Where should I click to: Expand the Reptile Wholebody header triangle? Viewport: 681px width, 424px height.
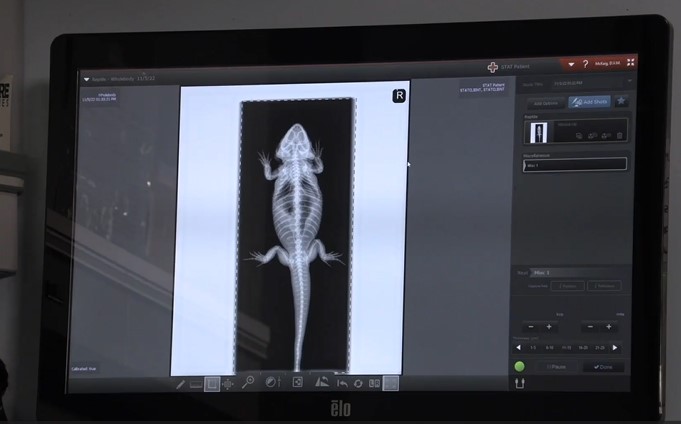click(x=86, y=80)
